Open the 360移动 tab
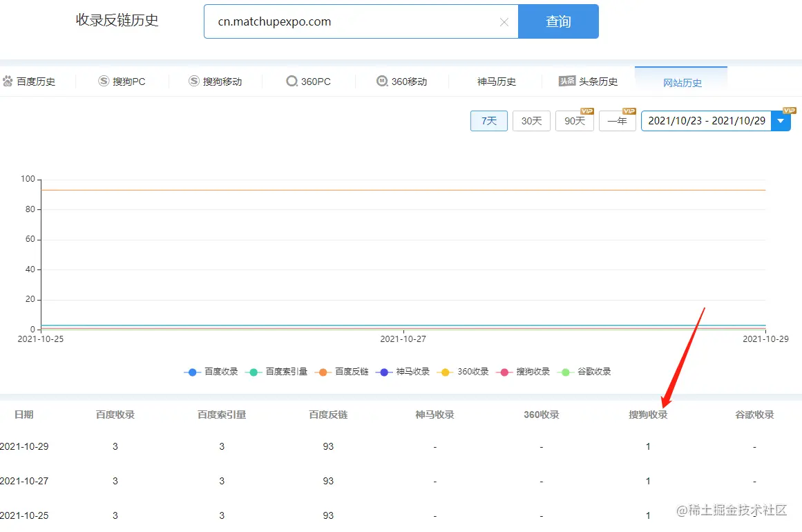 (x=401, y=82)
